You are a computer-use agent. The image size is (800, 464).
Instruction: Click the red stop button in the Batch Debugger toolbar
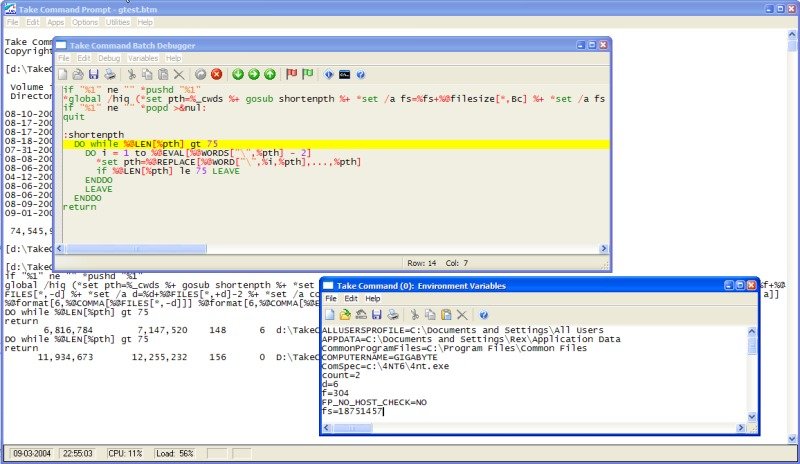point(216,75)
